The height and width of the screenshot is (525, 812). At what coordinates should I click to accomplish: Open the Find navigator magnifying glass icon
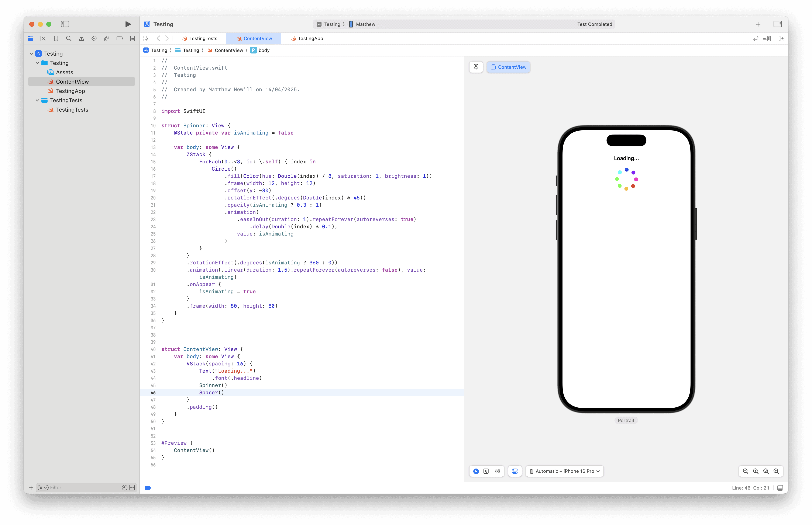68,39
